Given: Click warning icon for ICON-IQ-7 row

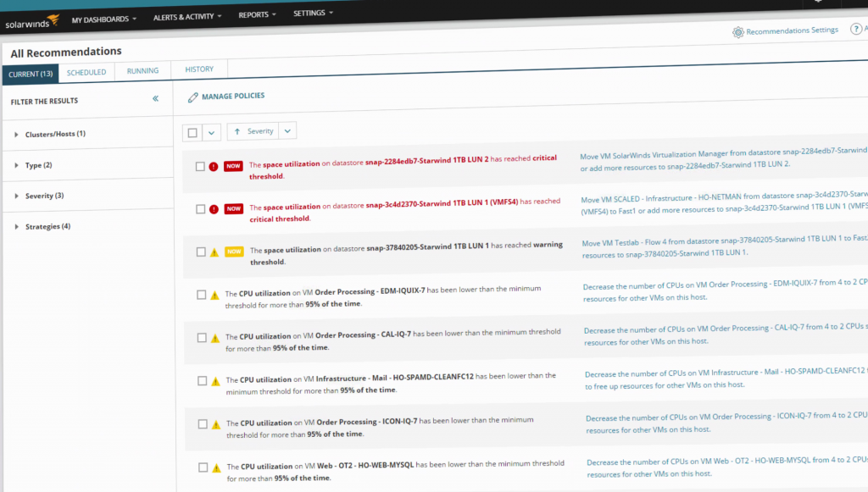Looking at the screenshot, I should [x=216, y=424].
